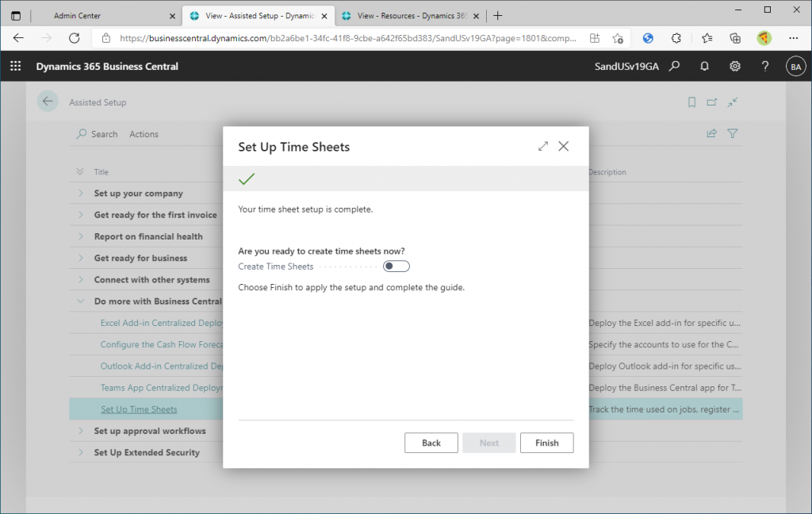
Task: Close the Admin Center tab
Action: coord(172,16)
